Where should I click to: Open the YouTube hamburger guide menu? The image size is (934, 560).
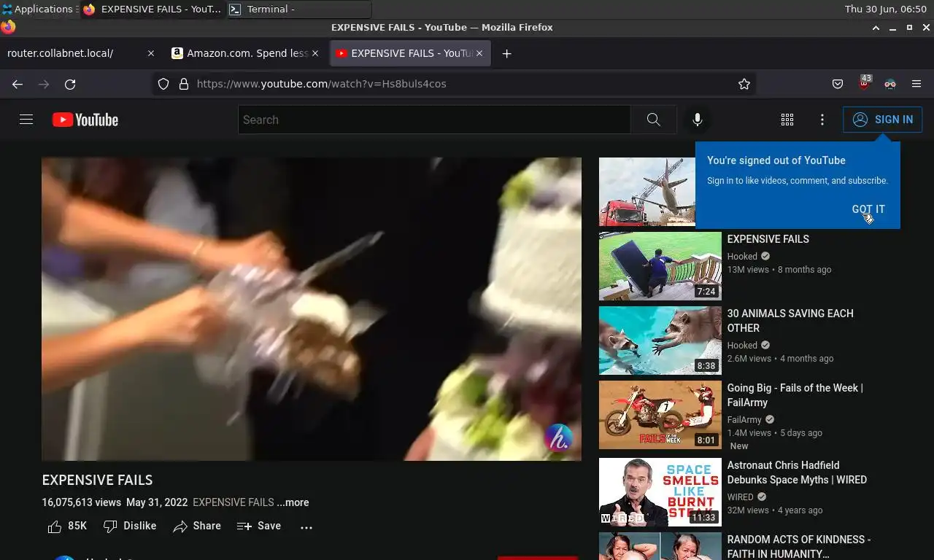[x=26, y=120]
